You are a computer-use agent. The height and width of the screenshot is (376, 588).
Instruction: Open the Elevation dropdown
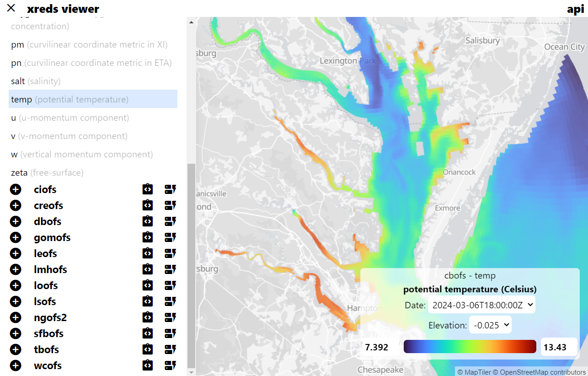tap(490, 325)
